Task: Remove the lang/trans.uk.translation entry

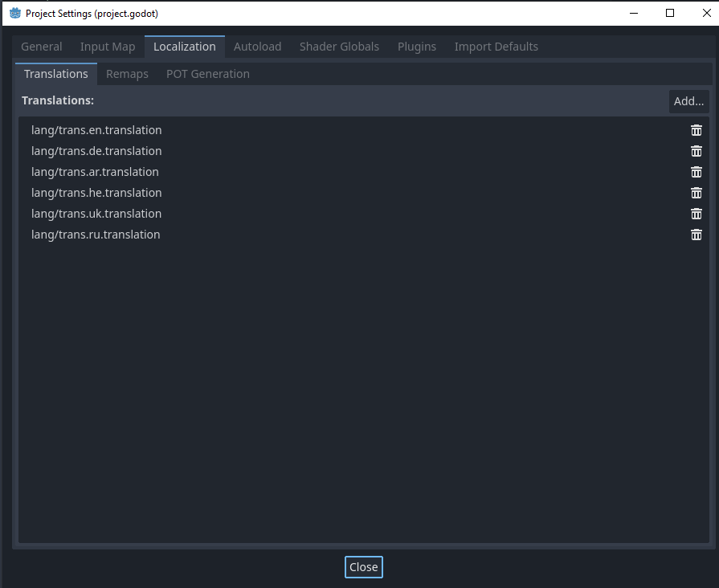Action: pyautogui.click(x=696, y=214)
